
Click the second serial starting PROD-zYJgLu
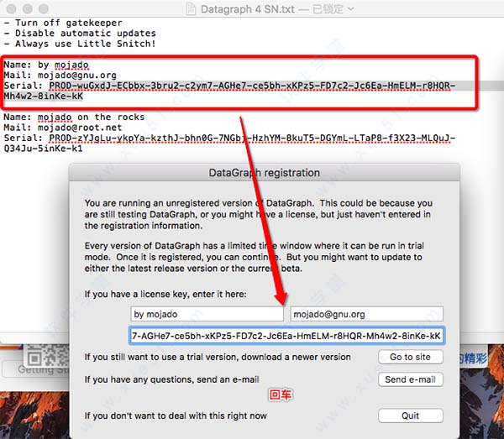point(229,143)
